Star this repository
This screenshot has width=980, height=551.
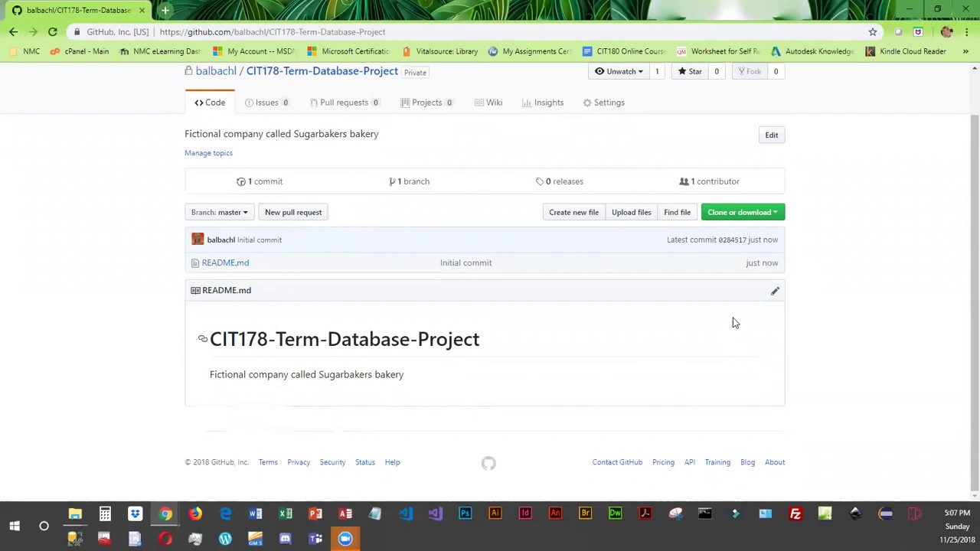[x=690, y=71]
